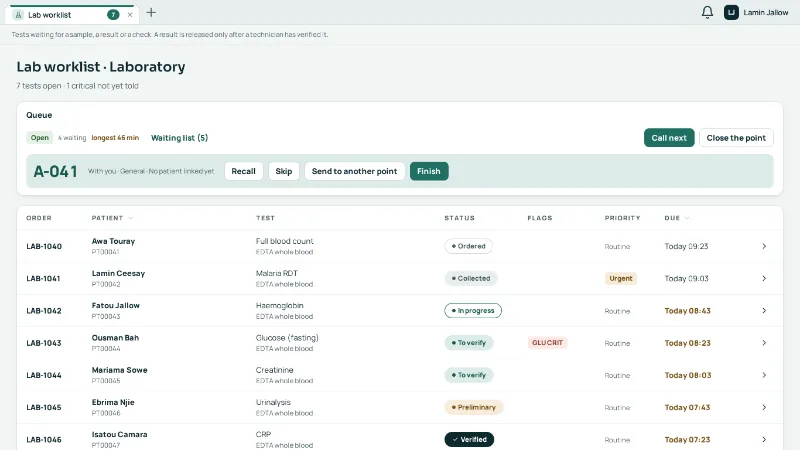Expand the LAB-1046 row chevron
The width and height of the screenshot is (800, 450).
pos(764,439)
